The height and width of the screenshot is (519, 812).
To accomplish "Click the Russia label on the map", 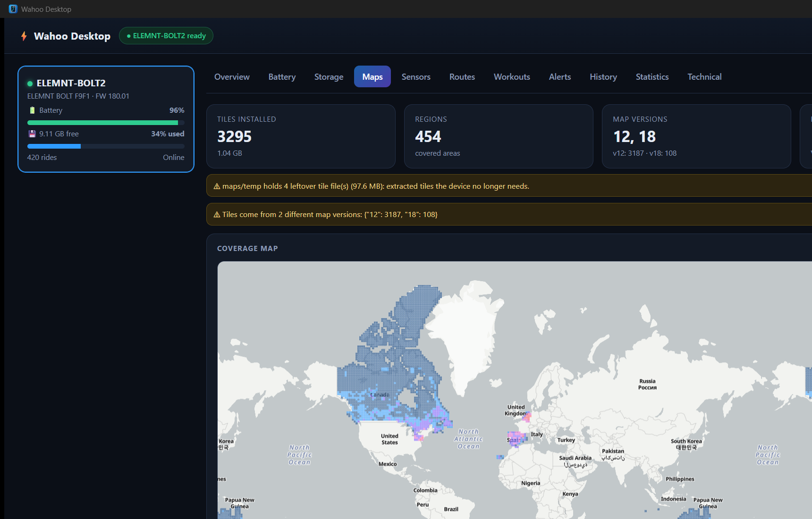I will [647, 384].
